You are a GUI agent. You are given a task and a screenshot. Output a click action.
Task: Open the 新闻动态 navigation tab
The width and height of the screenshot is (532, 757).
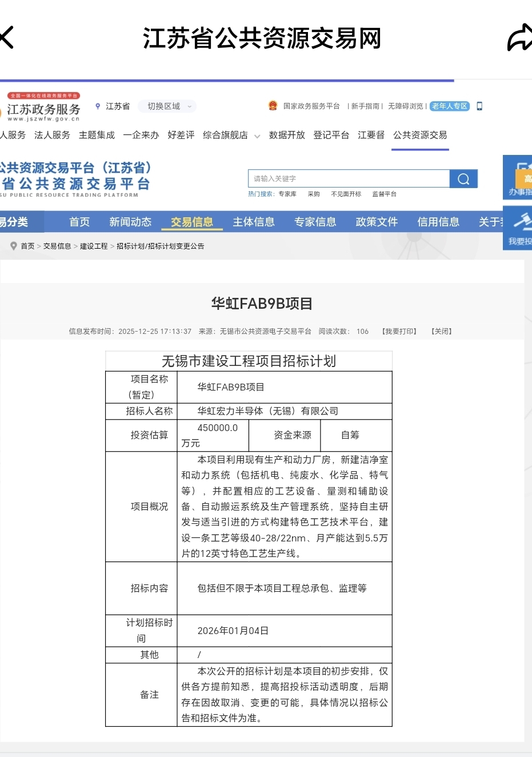coord(130,222)
